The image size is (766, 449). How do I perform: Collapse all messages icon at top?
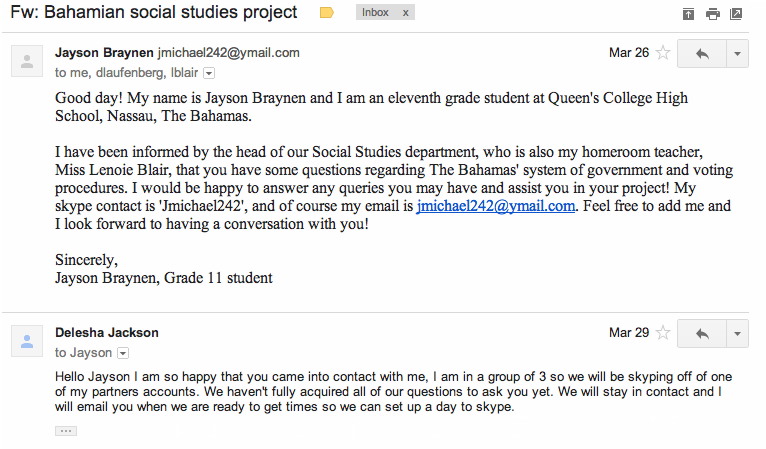coord(688,14)
